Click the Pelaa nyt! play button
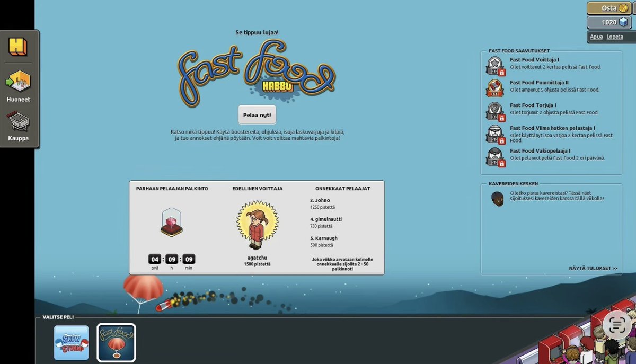Image resolution: width=636 pixels, height=364 pixels. (x=257, y=114)
